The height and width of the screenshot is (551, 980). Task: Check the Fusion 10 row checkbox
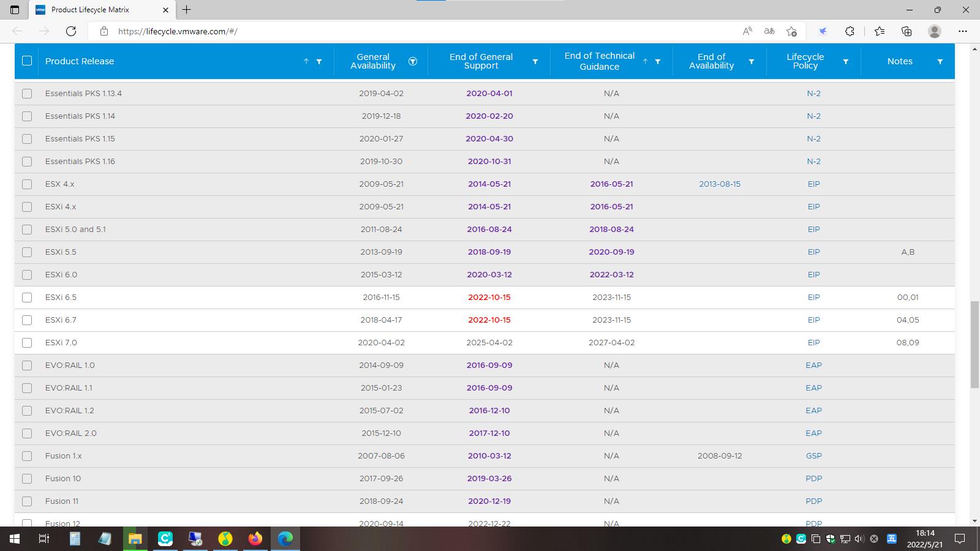point(27,479)
